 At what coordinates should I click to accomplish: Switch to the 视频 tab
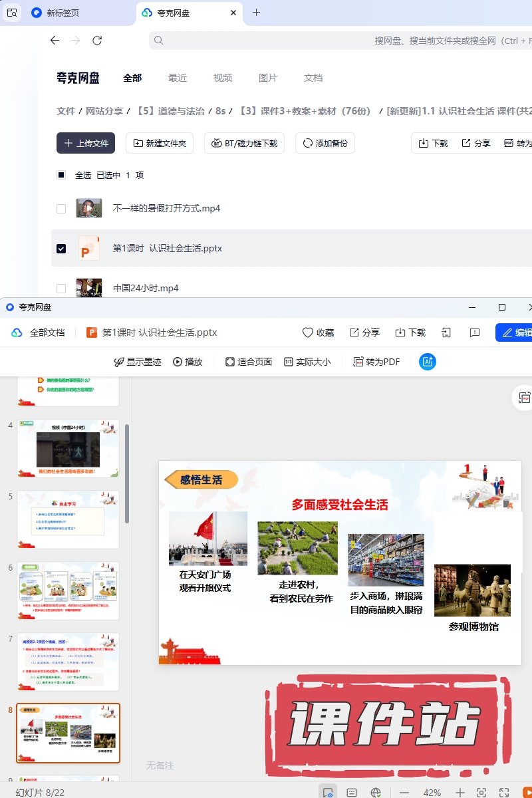223,78
